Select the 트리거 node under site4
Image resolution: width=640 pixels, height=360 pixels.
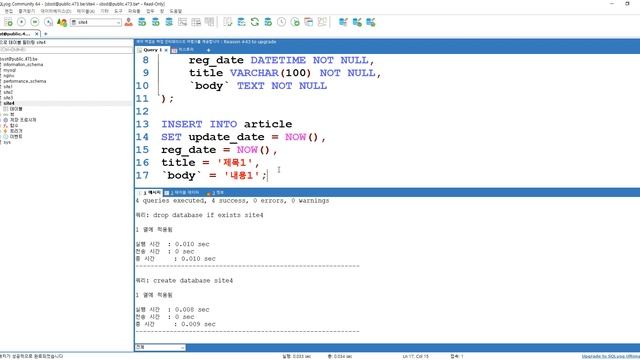click(16, 131)
